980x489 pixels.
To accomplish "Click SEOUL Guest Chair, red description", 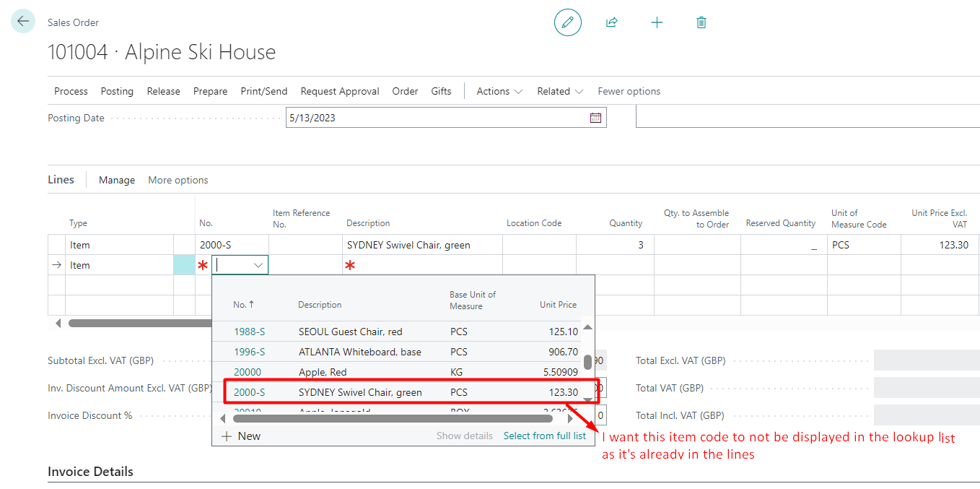I will click(351, 332).
